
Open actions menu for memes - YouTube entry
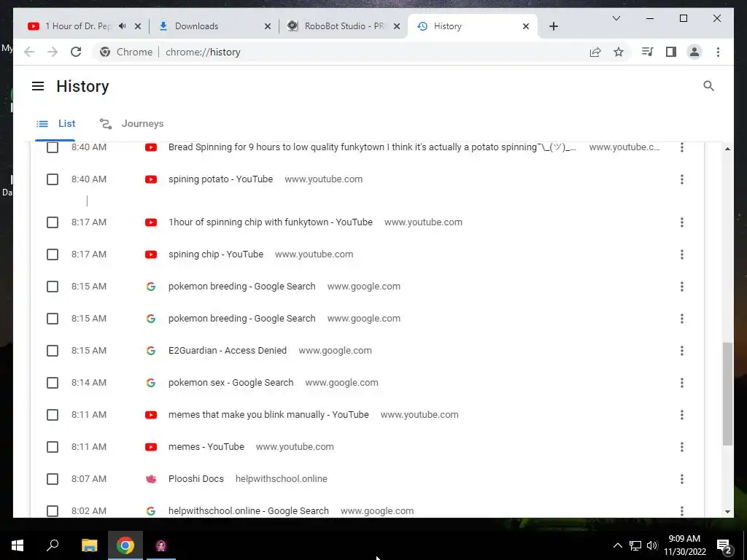click(682, 447)
